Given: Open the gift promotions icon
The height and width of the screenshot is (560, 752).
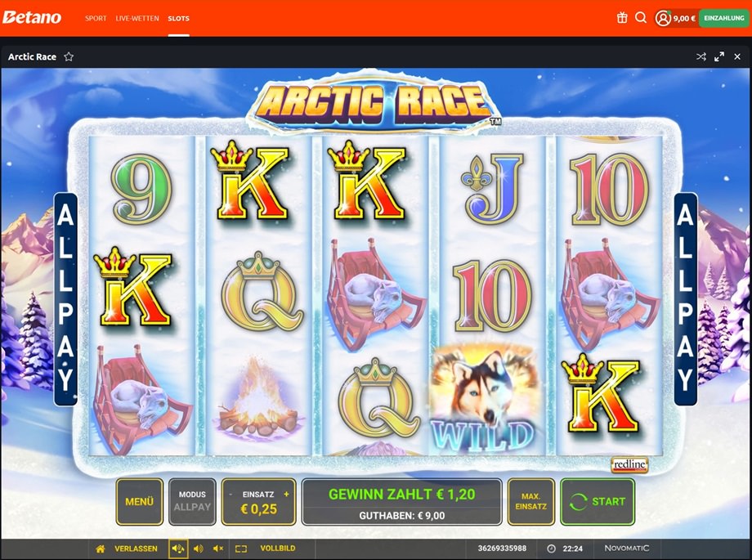Looking at the screenshot, I should pos(622,18).
